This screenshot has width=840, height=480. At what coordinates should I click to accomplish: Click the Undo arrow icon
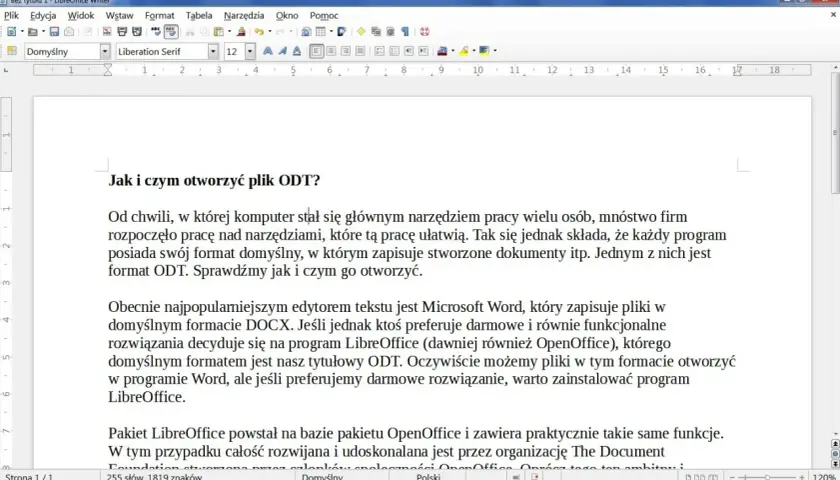pos(259,32)
